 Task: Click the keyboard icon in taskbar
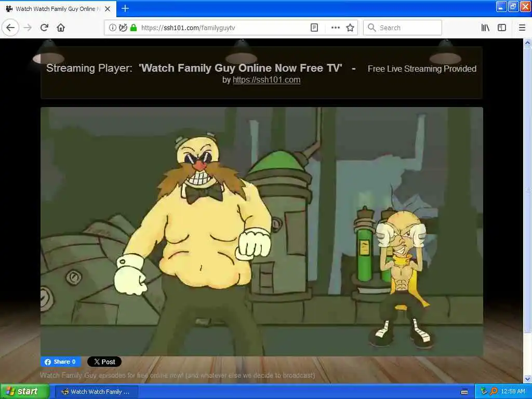tap(464, 392)
